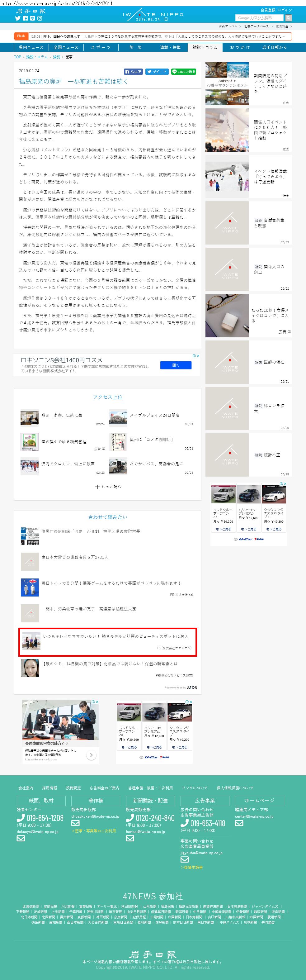This screenshot has width=306, height=980.
Task: Click the header Facebook icon
Action: (25, 18)
